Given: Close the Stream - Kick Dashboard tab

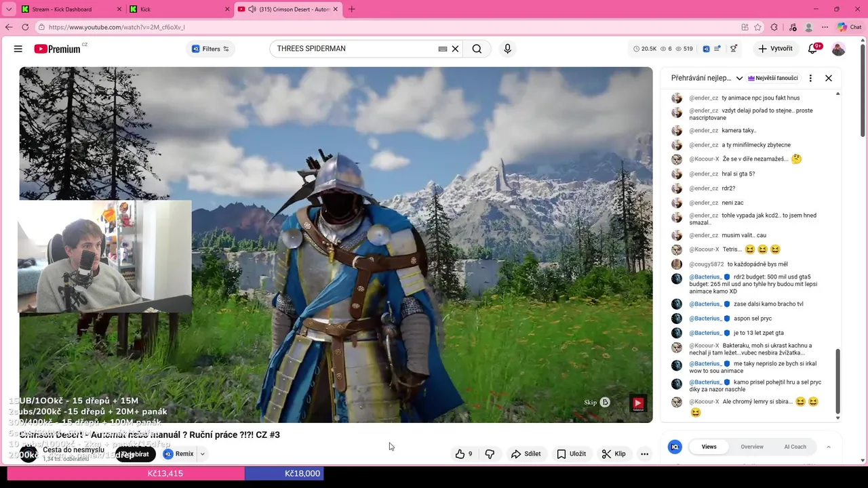Looking at the screenshot, I should [119, 9].
